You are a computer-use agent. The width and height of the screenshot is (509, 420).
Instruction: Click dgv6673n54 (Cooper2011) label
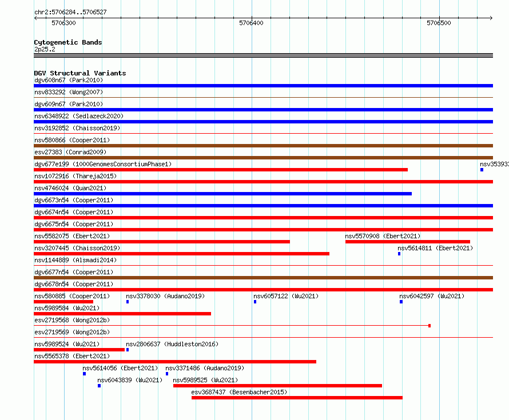click(x=74, y=200)
